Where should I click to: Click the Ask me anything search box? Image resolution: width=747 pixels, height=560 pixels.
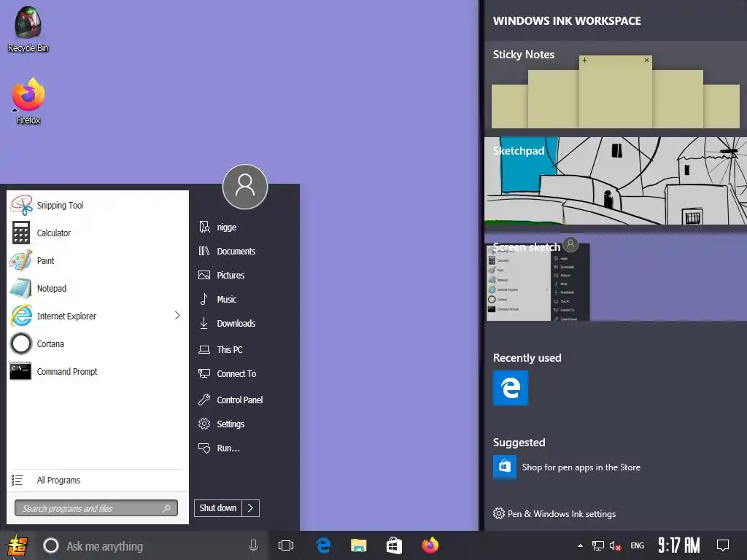152,545
